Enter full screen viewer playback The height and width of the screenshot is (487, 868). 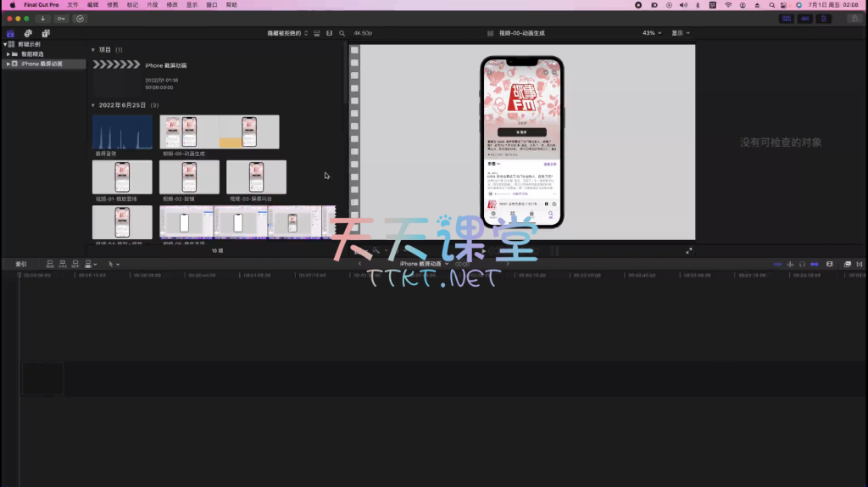688,251
